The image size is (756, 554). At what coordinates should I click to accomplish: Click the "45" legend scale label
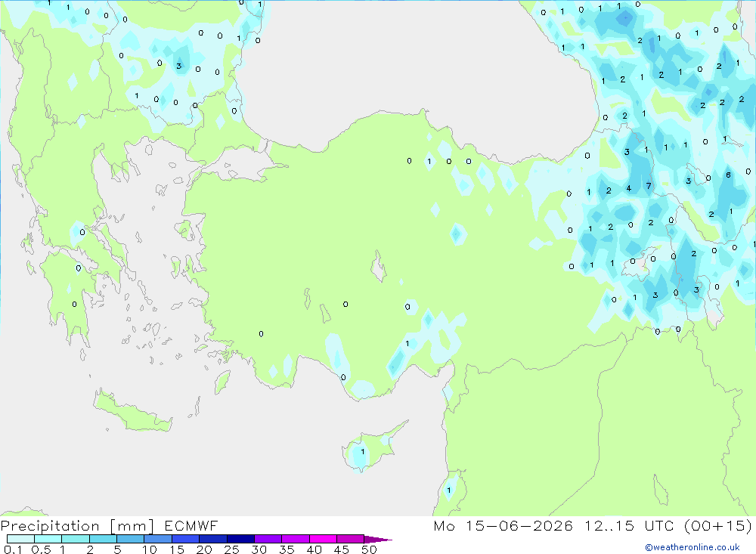342,549
